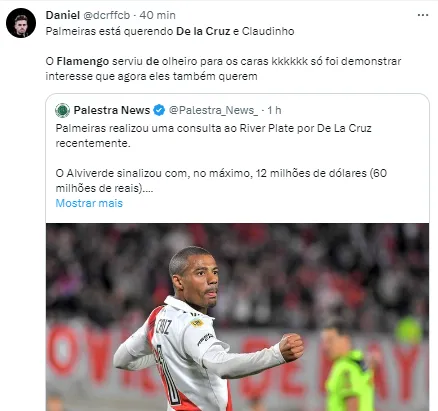The image size is (438, 411).
Task: Open Palestra News account name
Action: click(x=112, y=110)
